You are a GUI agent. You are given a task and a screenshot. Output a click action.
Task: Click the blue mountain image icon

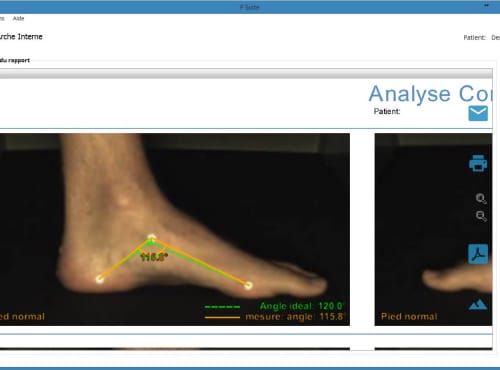pyautogui.click(x=478, y=304)
